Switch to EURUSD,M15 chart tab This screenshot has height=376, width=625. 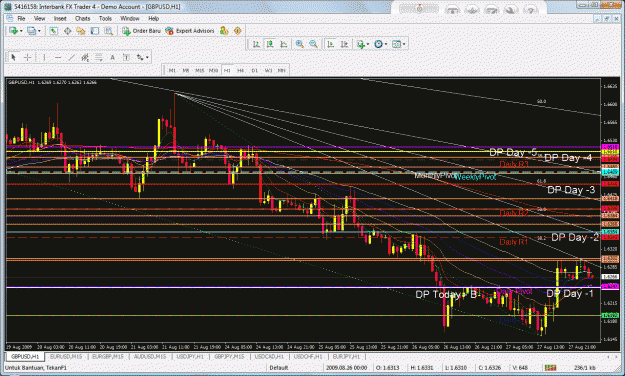coord(66,356)
